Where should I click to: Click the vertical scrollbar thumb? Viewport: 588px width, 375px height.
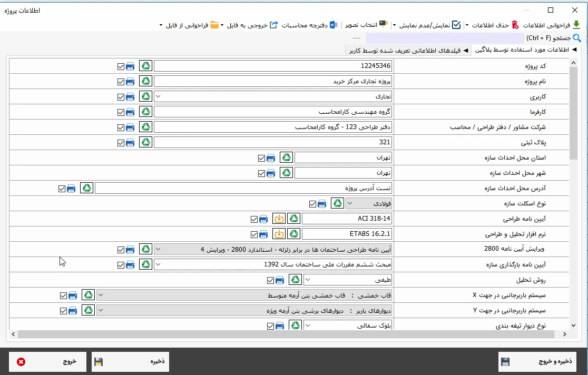pyautogui.click(x=573, y=113)
